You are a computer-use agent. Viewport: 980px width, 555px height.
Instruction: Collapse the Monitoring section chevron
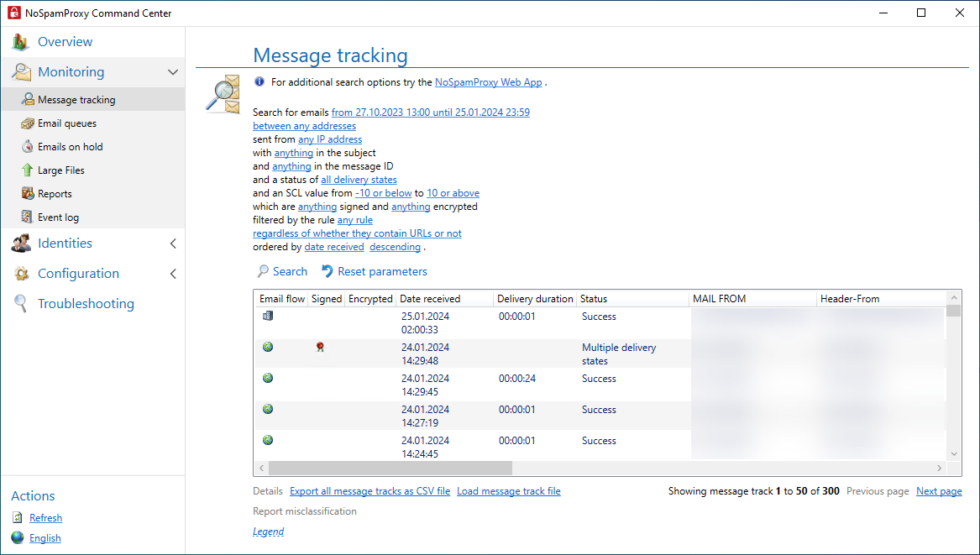pos(173,72)
